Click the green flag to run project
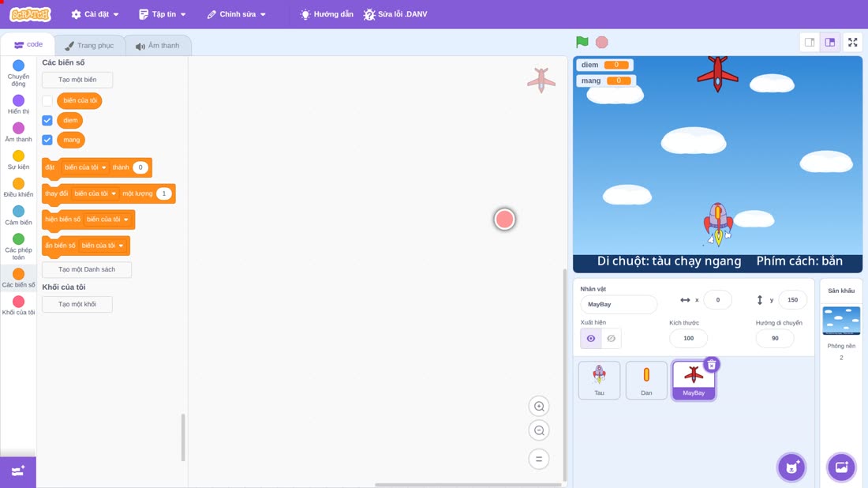The height and width of the screenshot is (488, 868). pos(582,42)
